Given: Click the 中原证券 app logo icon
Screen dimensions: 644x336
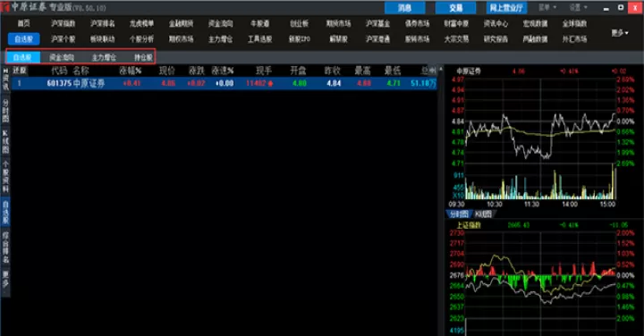Looking at the screenshot, I should click(x=5, y=7).
